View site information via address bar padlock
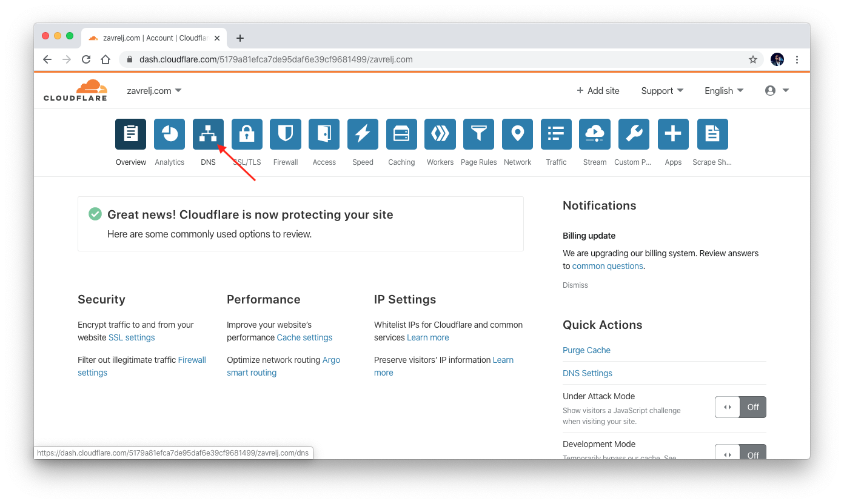Screen dimensions: 844x504 coord(130,59)
